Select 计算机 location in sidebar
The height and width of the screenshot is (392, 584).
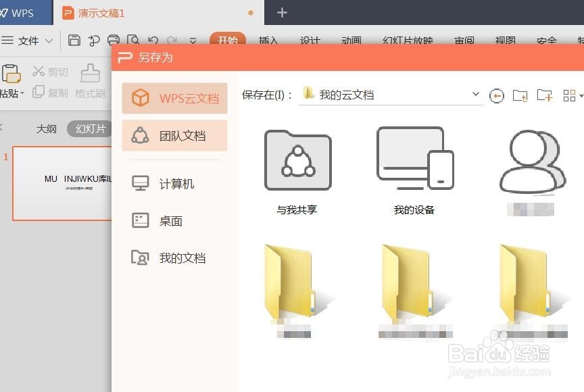point(164,184)
